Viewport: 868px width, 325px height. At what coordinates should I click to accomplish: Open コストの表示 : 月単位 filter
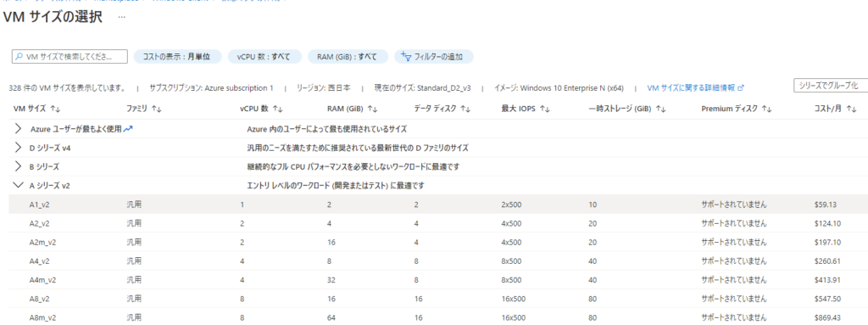pyautogui.click(x=178, y=57)
